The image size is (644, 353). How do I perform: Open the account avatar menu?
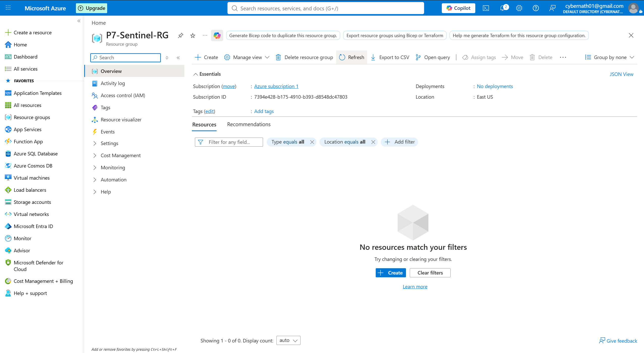pos(633,8)
